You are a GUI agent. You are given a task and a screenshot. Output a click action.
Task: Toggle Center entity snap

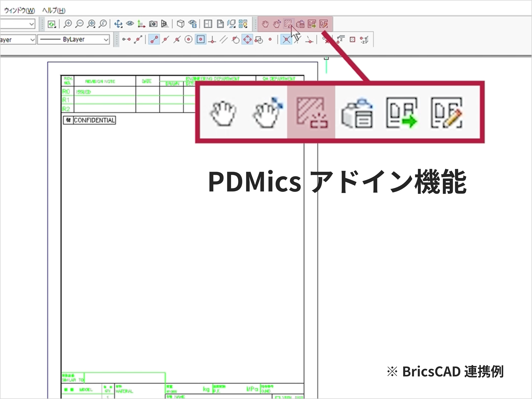pos(189,39)
